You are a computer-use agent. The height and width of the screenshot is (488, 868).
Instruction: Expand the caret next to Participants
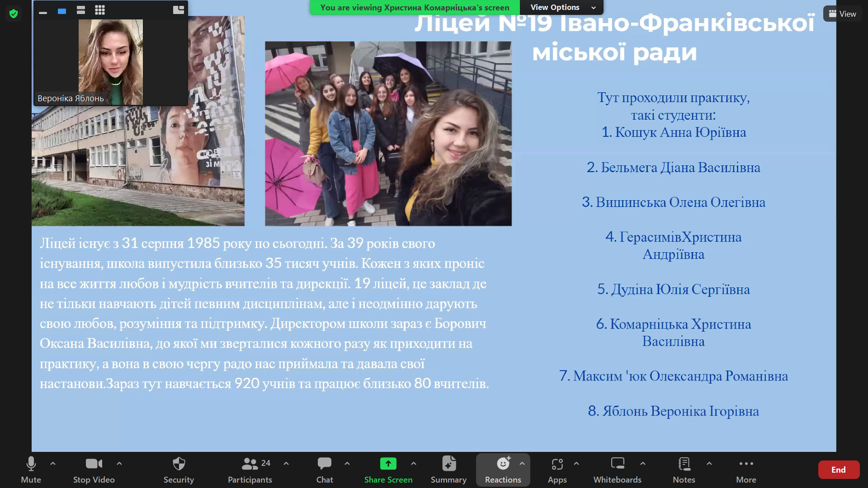click(286, 463)
